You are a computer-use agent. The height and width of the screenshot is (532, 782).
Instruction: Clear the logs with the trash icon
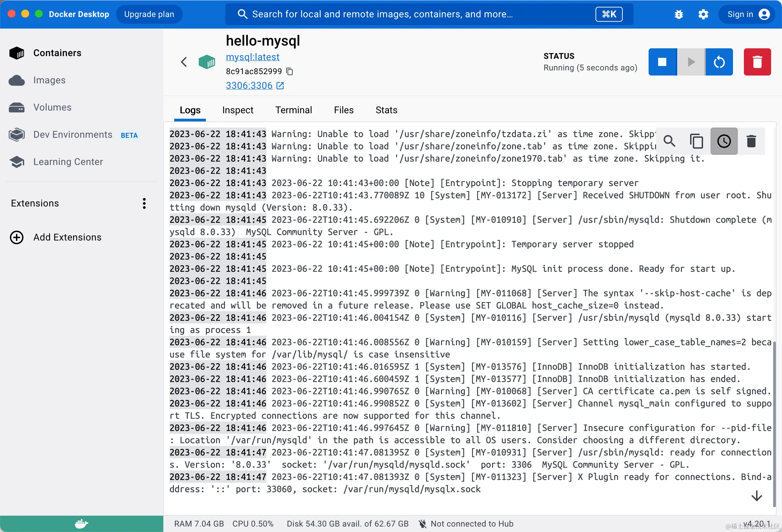[x=751, y=141]
